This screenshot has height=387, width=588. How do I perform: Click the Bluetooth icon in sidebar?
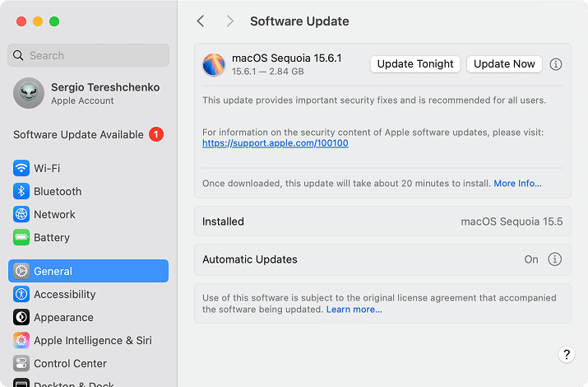coord(21,191)
